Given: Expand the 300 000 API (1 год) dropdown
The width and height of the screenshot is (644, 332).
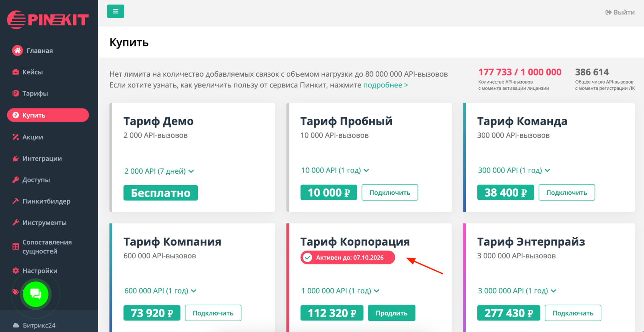Looking at the screenshot, I should pos(514,170).
